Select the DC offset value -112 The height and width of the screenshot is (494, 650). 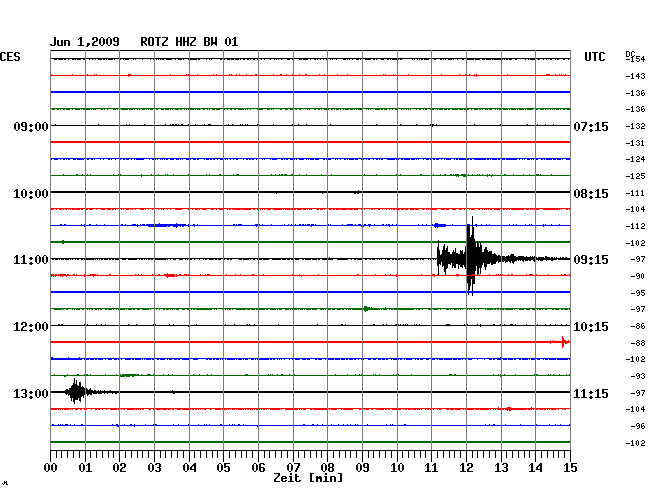(x=635, y=226)
